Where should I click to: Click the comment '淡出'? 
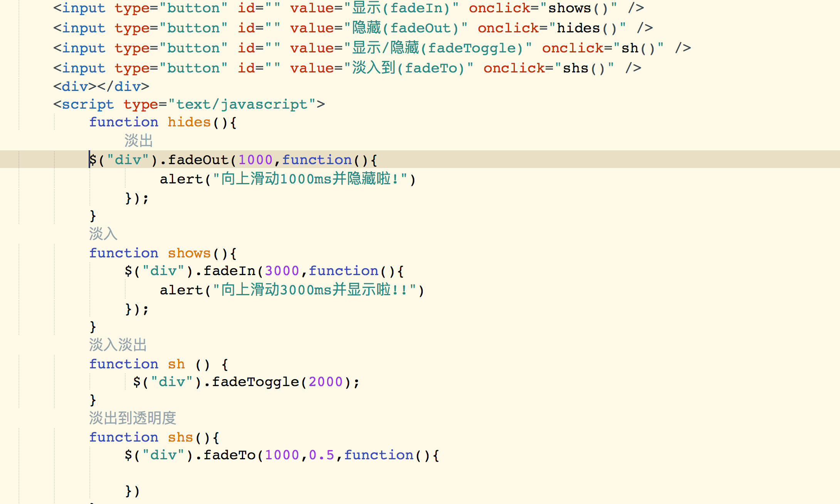[139, 141]
